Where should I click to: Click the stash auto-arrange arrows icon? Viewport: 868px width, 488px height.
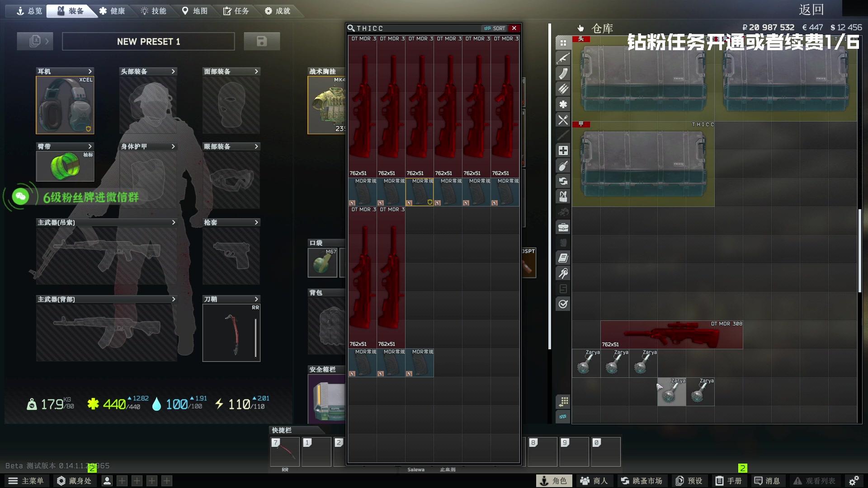563,417
